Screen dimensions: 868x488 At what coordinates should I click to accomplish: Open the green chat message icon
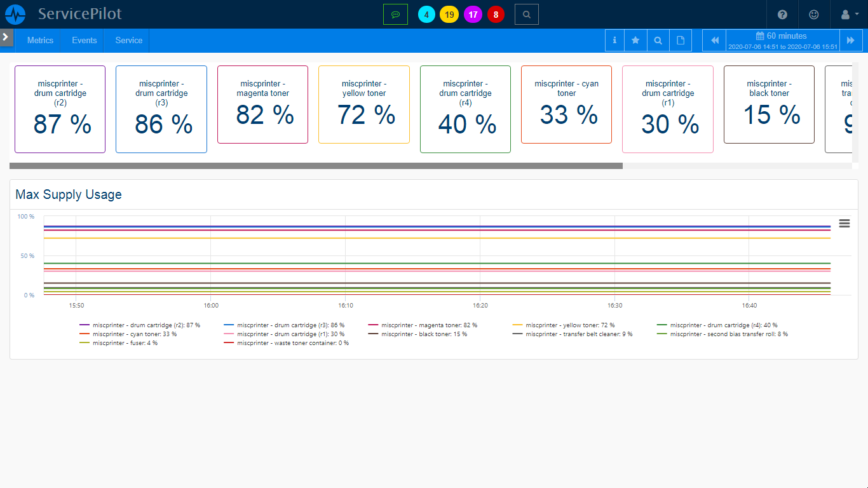click(395, 14)
